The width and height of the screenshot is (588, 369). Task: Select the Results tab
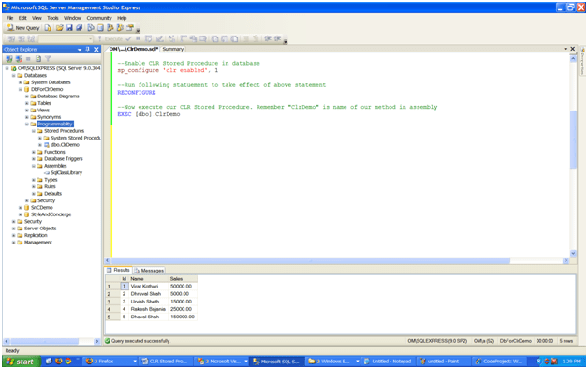tap(118, 270)
